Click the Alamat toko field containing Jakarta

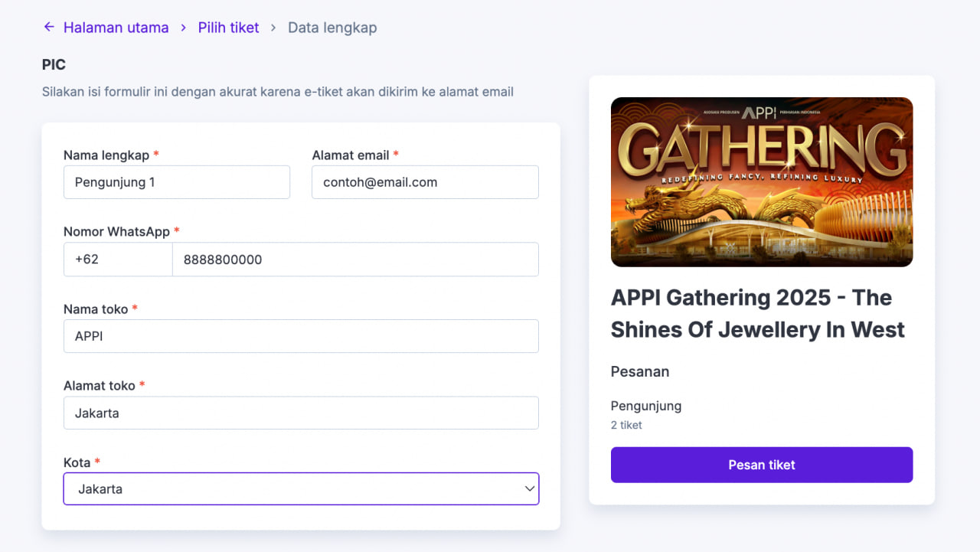click(x=301, y=413)
